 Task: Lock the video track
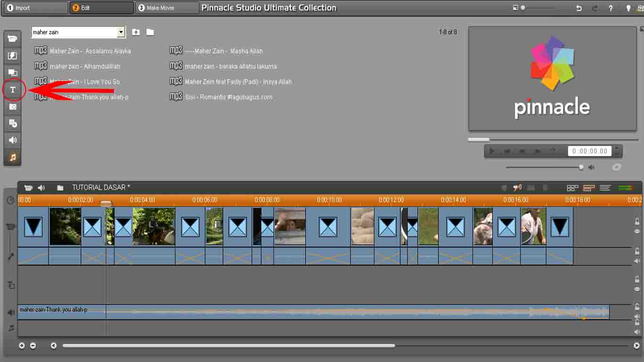[637, 221]
